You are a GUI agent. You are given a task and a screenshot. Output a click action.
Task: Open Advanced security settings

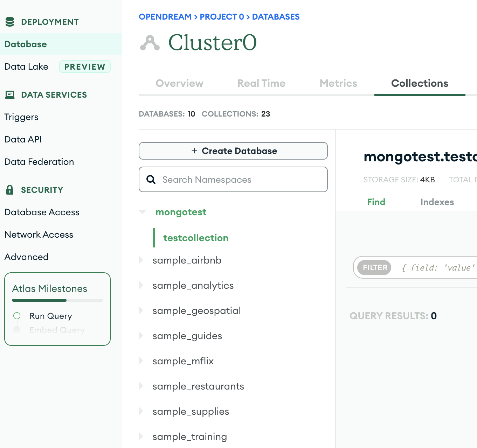27,257
